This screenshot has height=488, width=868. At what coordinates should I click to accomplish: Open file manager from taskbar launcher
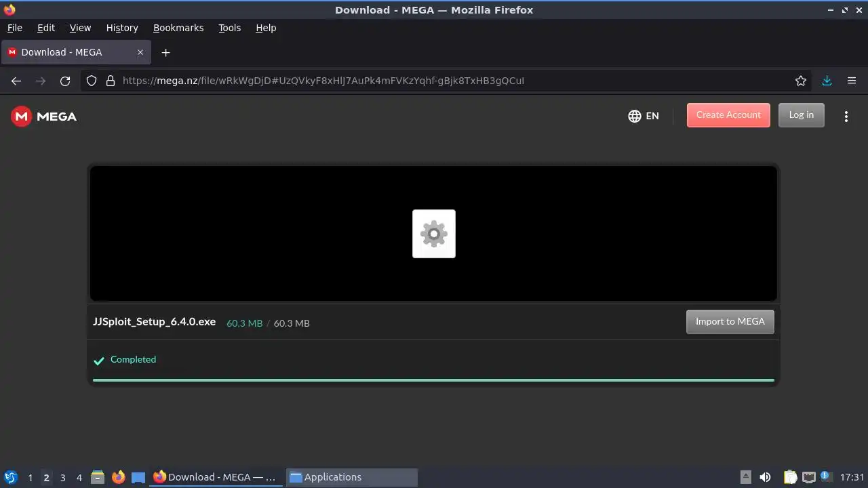point(98,477)
